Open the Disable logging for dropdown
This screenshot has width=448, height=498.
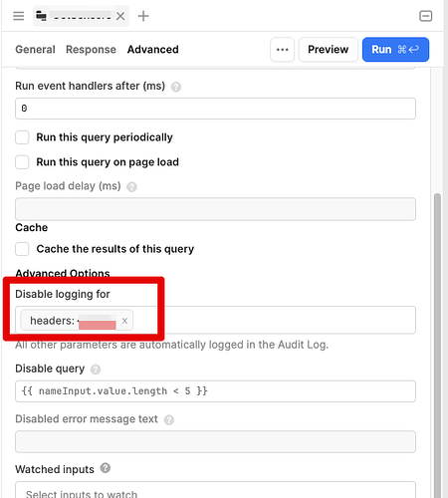[274, 320]
